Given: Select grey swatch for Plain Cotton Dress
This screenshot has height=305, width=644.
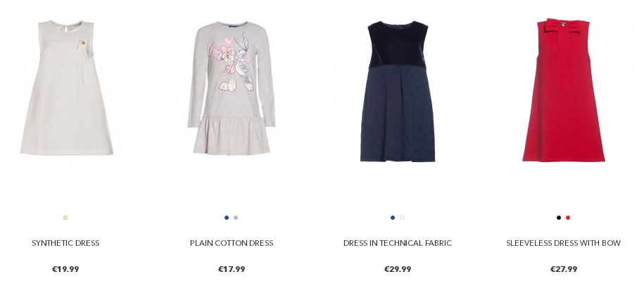Looking at the screenshot, I should [x=236, y=218].
